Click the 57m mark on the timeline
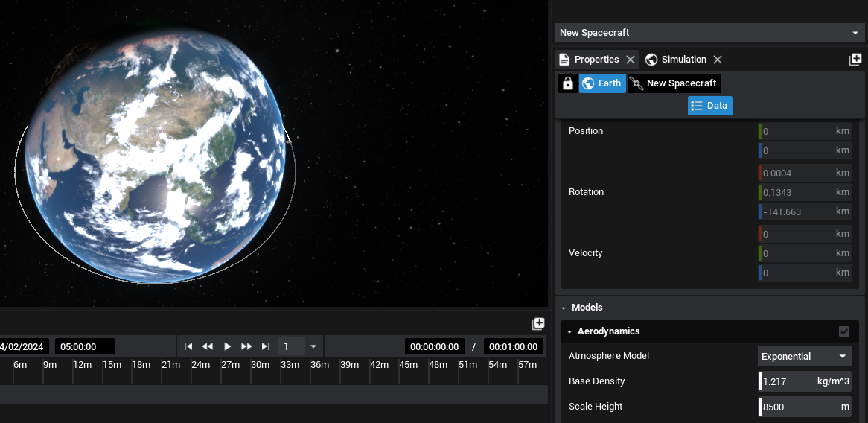 click(x=527, y=365)
